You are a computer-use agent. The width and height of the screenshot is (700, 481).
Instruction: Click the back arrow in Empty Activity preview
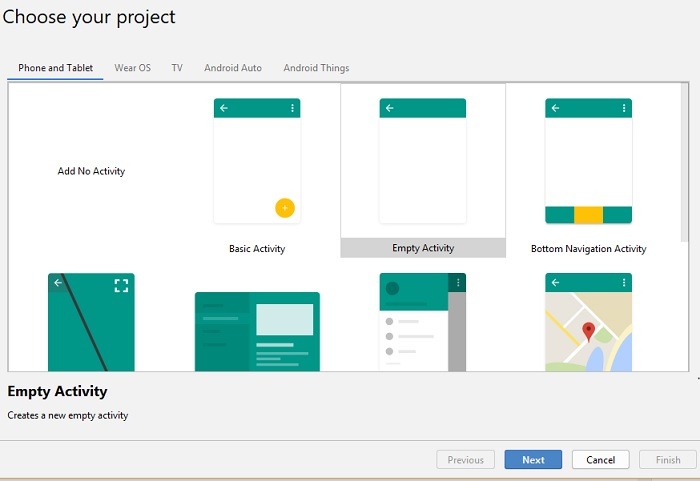click(390, 108)
